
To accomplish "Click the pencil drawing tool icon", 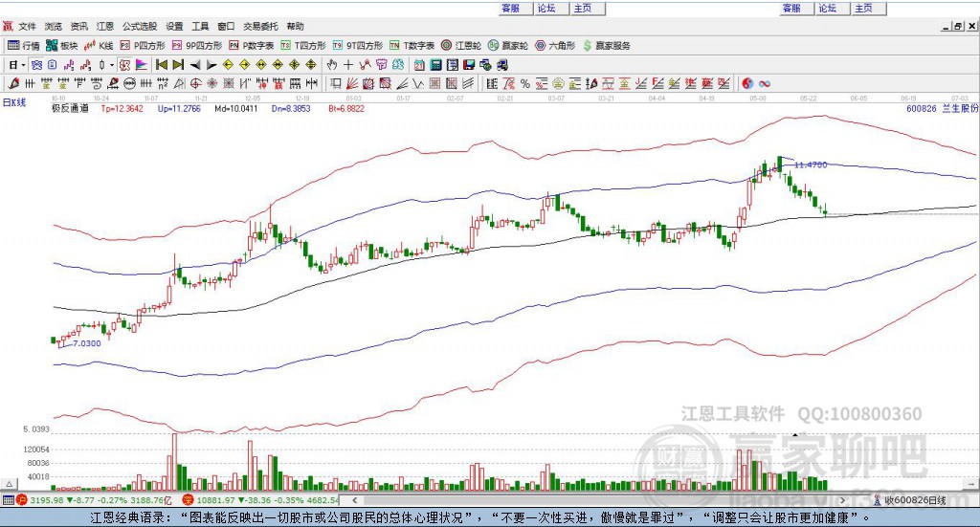I will pyautogui.click(x=13, y=83).
